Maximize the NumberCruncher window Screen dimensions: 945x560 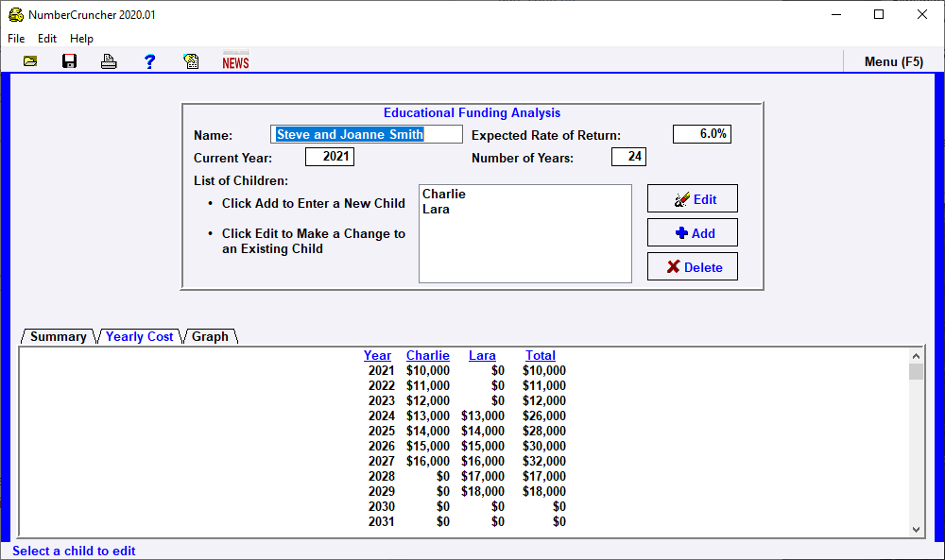879,14
